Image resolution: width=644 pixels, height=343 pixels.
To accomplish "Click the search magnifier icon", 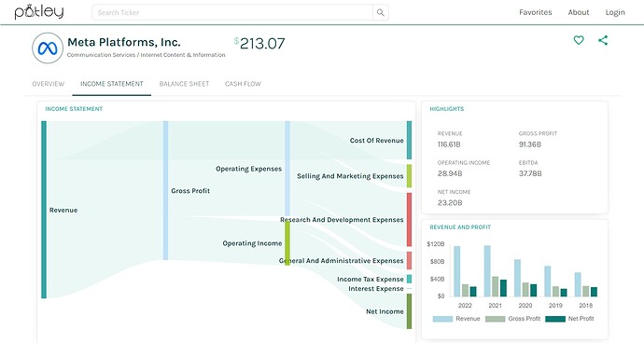I will [x=380, y=13].
